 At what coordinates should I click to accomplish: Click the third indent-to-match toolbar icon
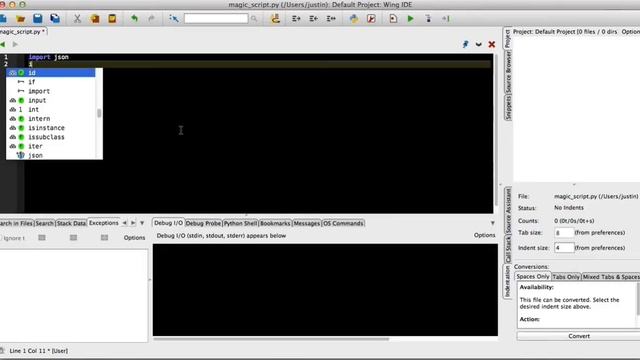[331, 19]
